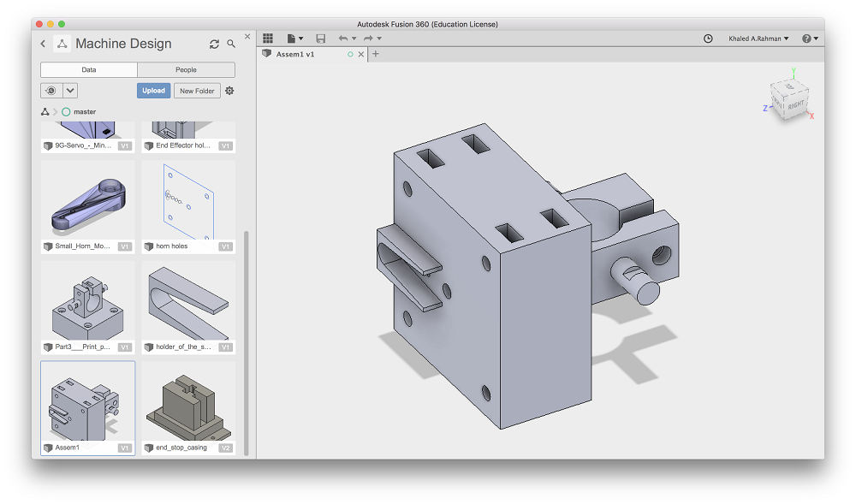This screenshot has height=504, width=856.
Task: Open the recent activity clock button
Action: [x=51, y=91]
